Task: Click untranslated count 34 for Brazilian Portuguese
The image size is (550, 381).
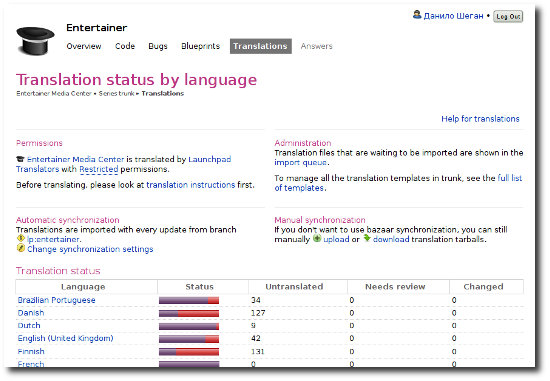Action: pos(256,300)
